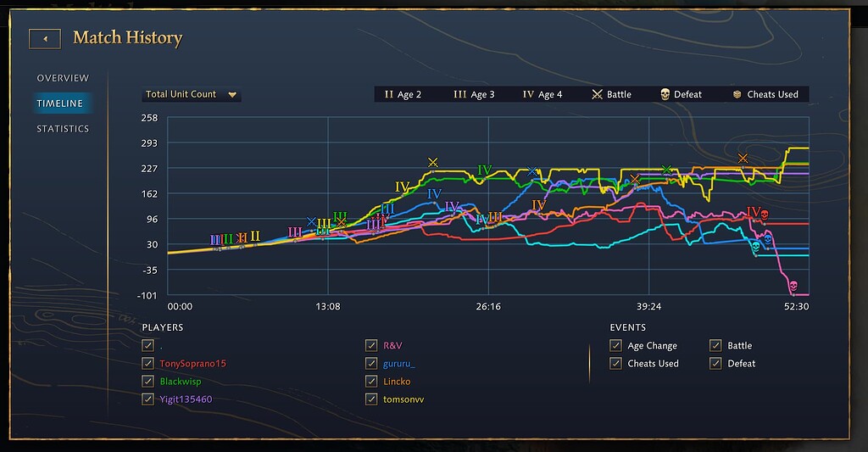
Task: Click the Age 2 roman numeral legend icon
Action: point(389,94)
